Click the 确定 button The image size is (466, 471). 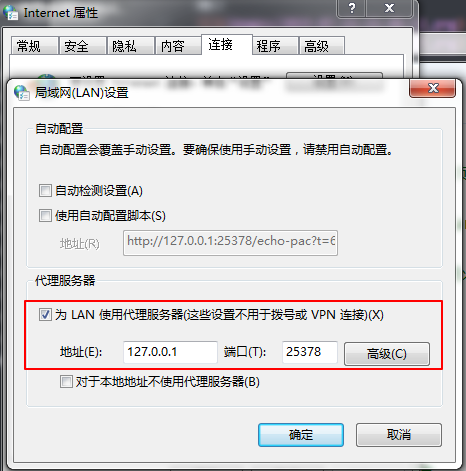click(301, 435)
